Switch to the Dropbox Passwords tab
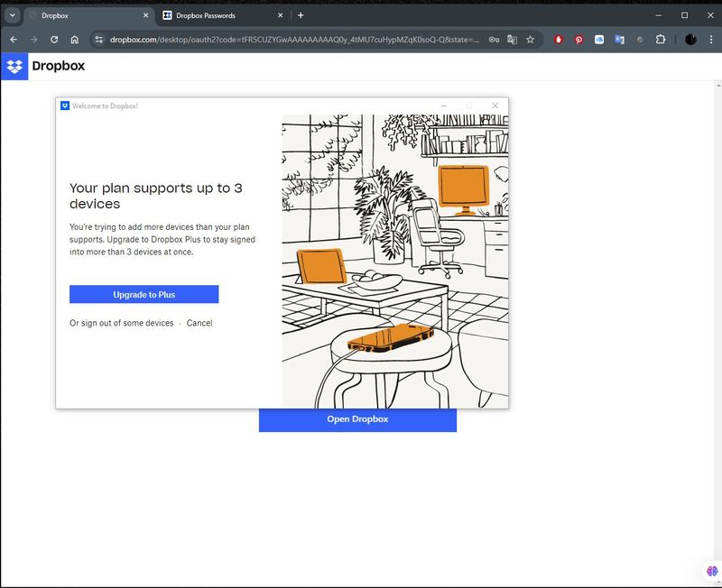 [222, 15]
